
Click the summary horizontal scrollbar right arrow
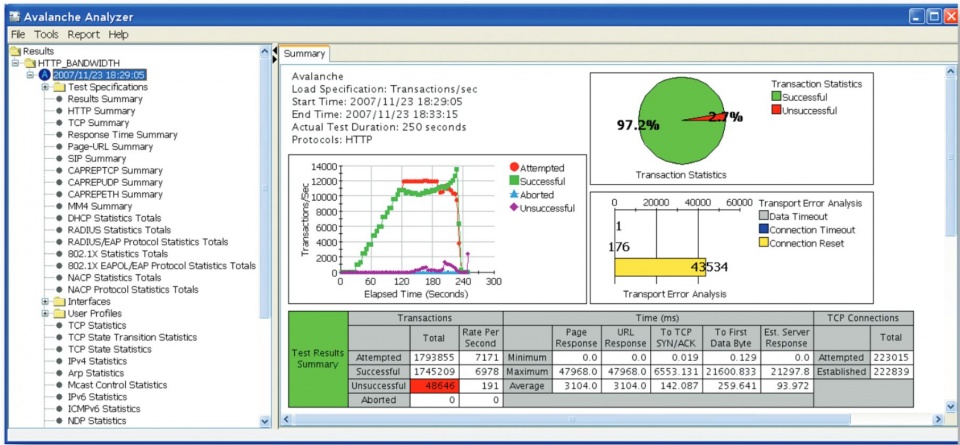[937, 420]
